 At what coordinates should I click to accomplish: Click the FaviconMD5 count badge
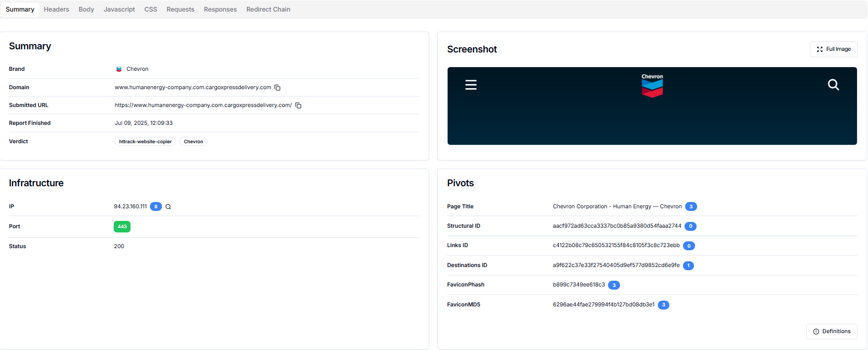(x=664, y=305)
